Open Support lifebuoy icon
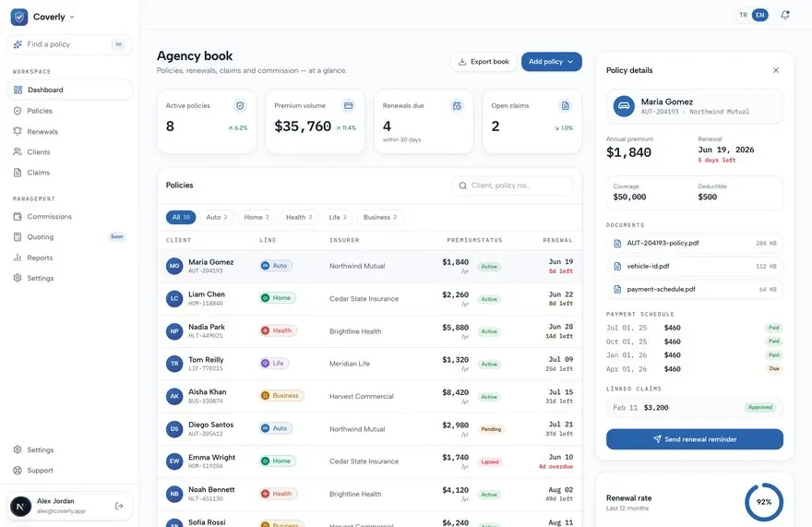 tap(18, 471)
